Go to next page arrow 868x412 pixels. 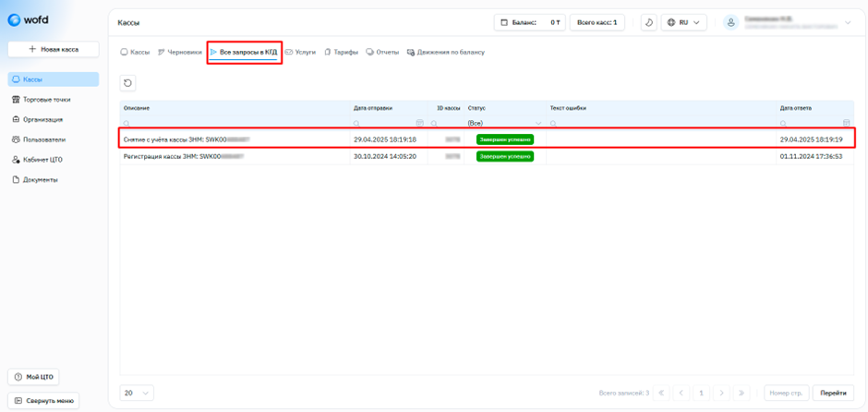[721, 393]
